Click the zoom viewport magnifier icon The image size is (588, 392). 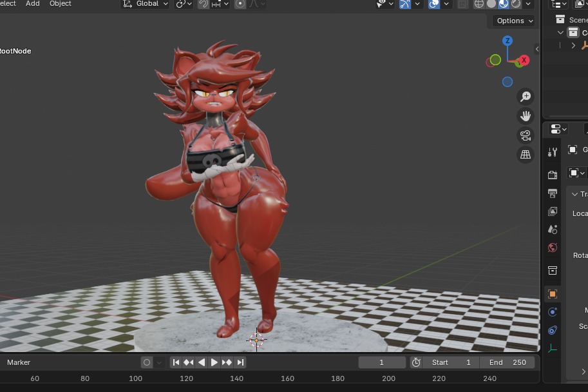(526, 97)
